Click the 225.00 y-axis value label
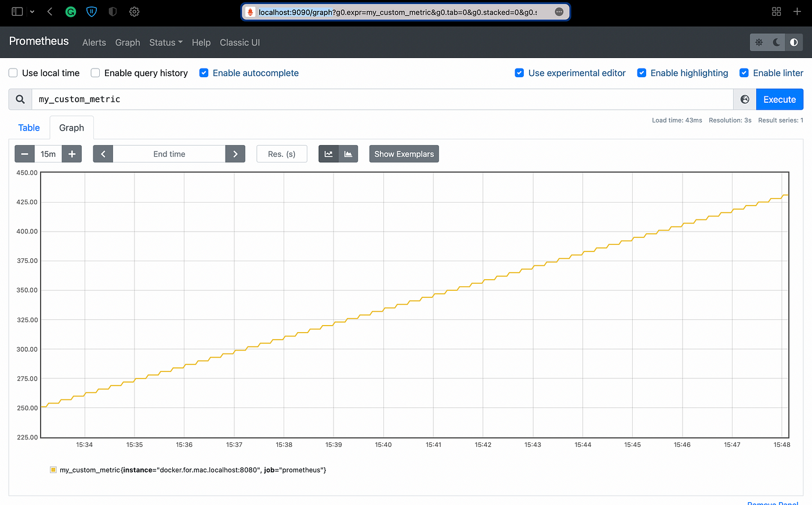This screenshot has width=812, height=505. click(x=27, y=437)
